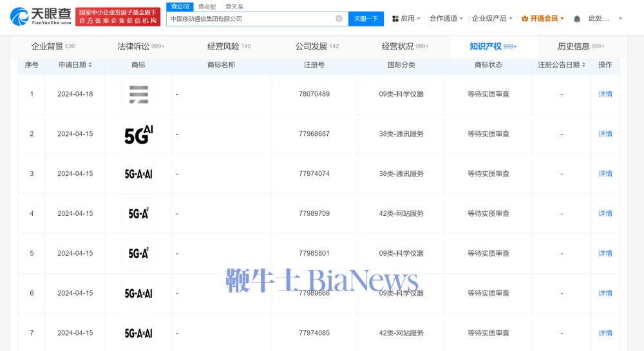The image size is (644, 351).
Task: Open 详情 for trademark 77989666
Action: tap(605, 294)
